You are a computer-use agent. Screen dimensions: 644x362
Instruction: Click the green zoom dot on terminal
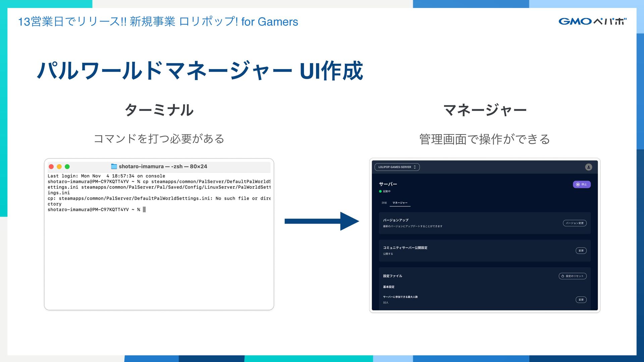click(67, 167)
